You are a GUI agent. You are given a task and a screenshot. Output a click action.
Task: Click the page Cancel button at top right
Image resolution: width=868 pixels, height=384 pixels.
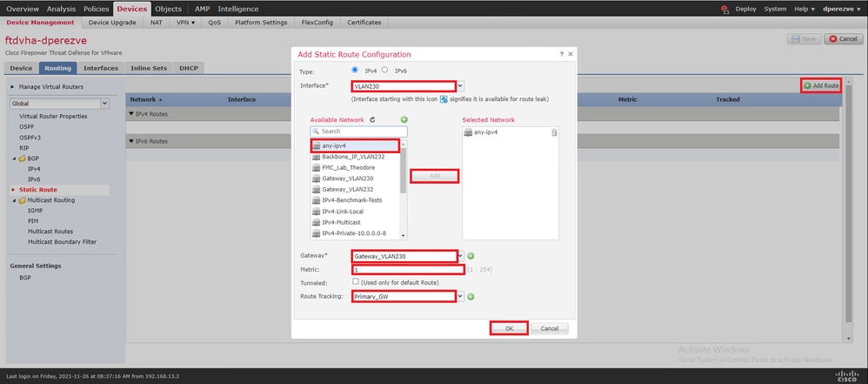[x=844, y=39]
